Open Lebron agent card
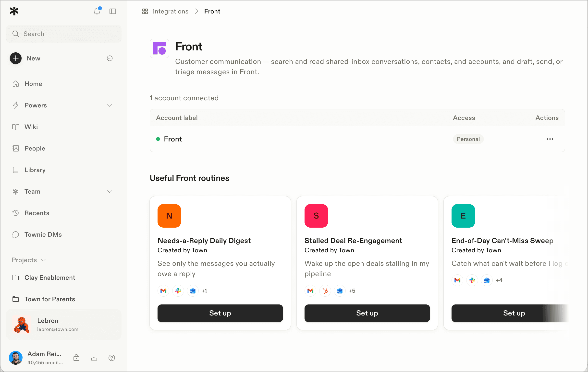 pos(64,325)
